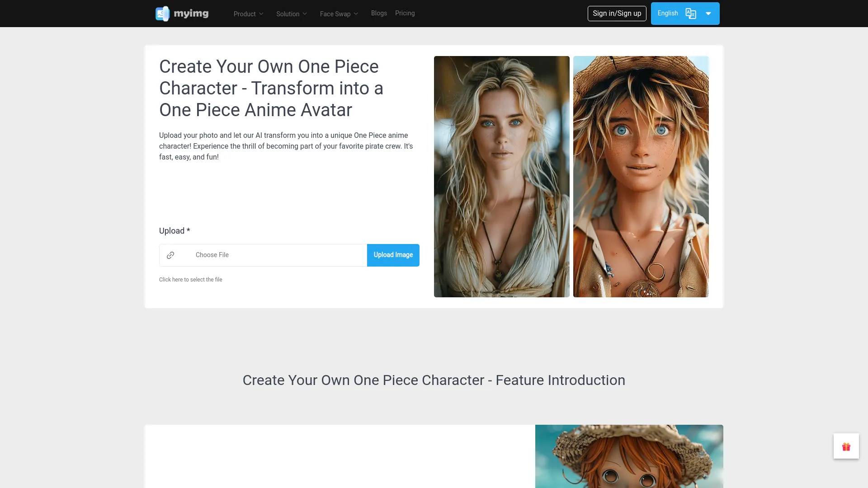Click here to select the file link
The image size is (868, 488).
click(190, 279)
